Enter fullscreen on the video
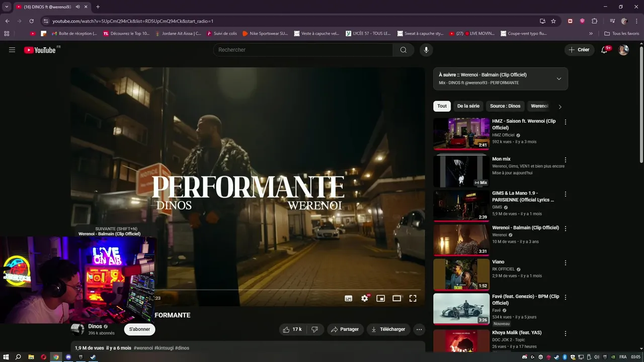Screen dimensions: 644x362 413,298
